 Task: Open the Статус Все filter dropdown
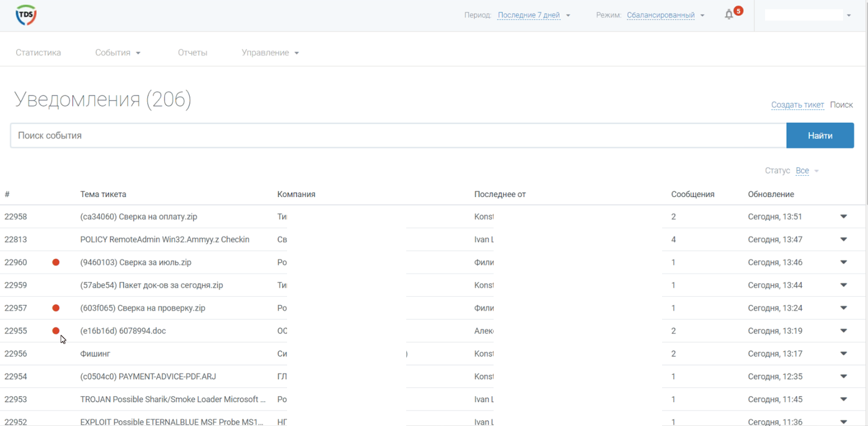pyautogui.click(x=807, y=170)
